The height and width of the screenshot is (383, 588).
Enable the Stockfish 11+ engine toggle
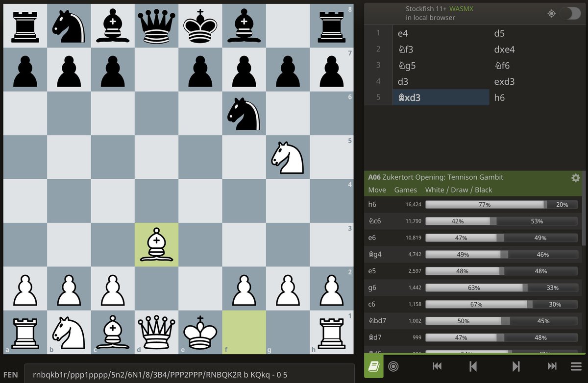[569, 14]
